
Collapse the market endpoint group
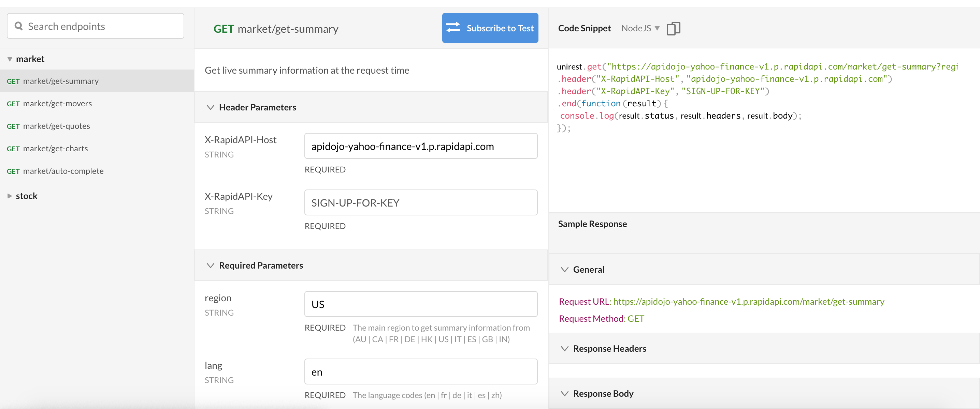pyautogui.click(x=10, y=59)
